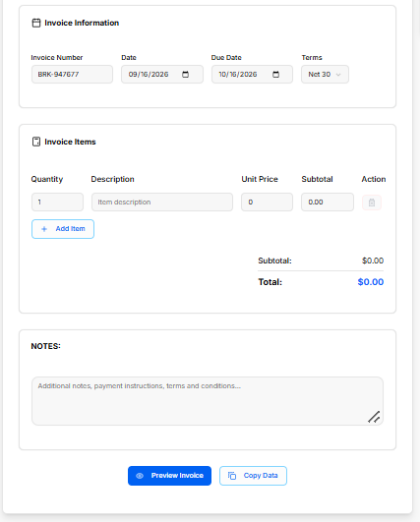Click the Preview Invoice button
This screenshot has height=522, width=420.
[x=169, y=476]
